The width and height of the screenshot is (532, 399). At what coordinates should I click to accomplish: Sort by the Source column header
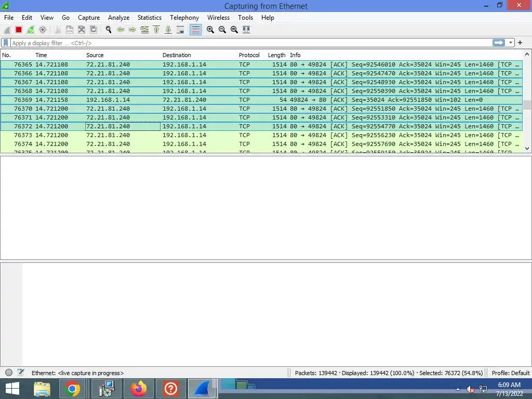[x=123, y=55]
